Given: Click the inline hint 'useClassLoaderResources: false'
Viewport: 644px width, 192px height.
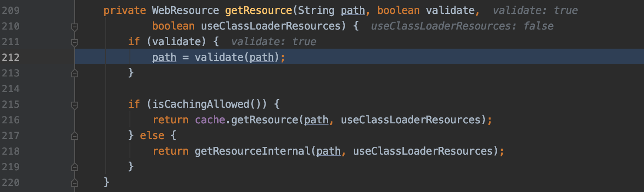Looking at the screenshot, I should click(462, 26).
